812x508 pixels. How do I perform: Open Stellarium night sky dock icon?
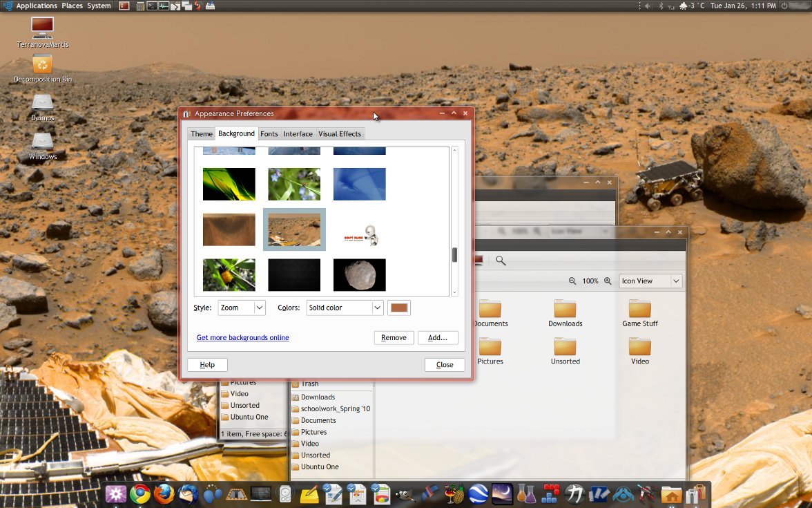502,494
